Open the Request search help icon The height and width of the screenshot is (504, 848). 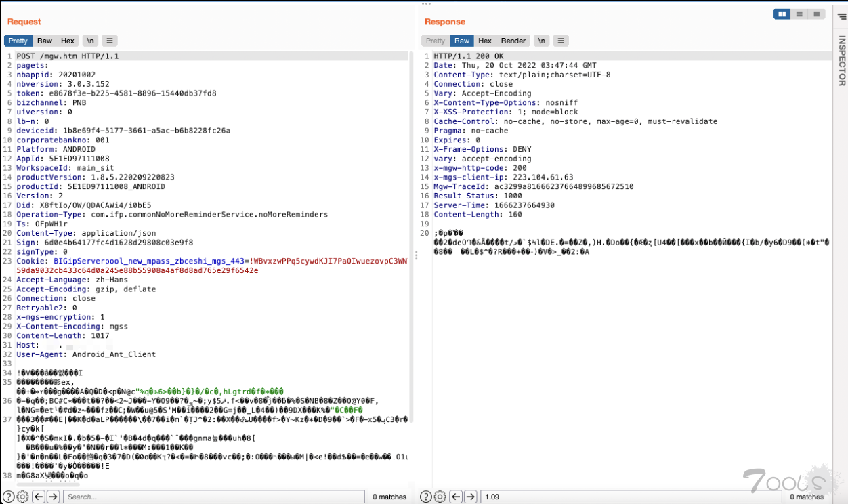click(x=9, y=497)
